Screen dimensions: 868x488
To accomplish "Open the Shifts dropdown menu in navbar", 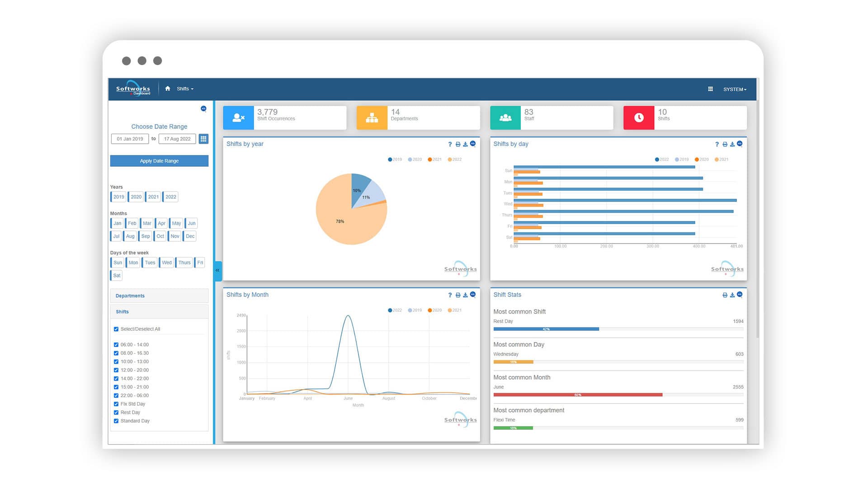I will click(x=185, y=89).
